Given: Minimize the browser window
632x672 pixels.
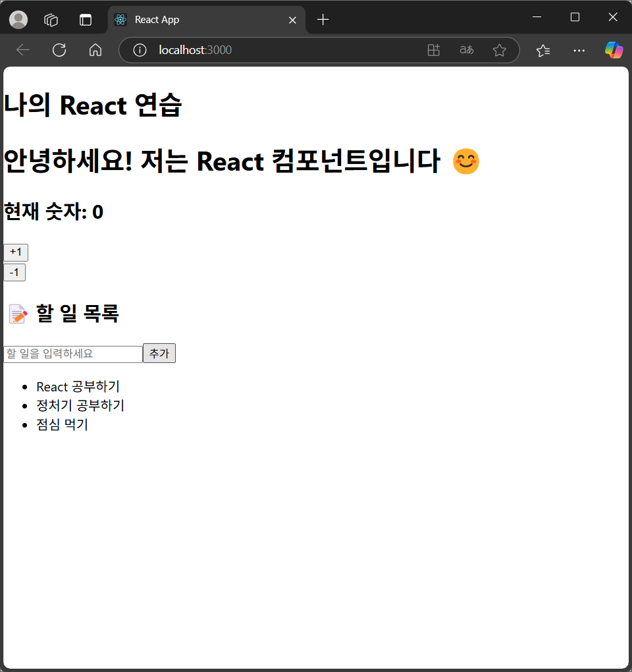Looking at the screenshot, I should point(537,16).
